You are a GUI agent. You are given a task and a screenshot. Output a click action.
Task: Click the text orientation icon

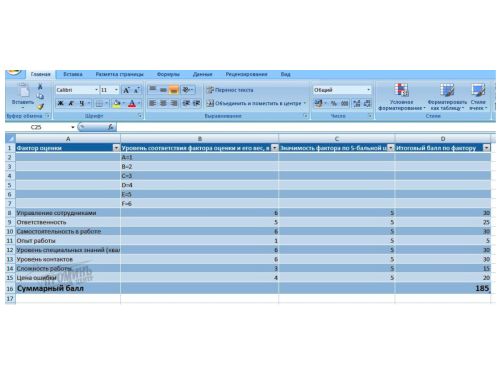(x=187, y=89)
